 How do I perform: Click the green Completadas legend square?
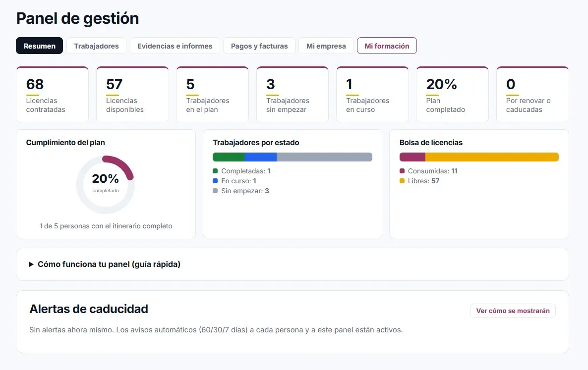(x=215, y=171)
